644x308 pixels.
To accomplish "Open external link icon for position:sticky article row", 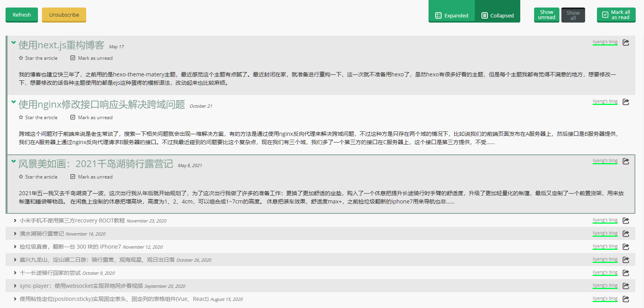I will (626, 299).
